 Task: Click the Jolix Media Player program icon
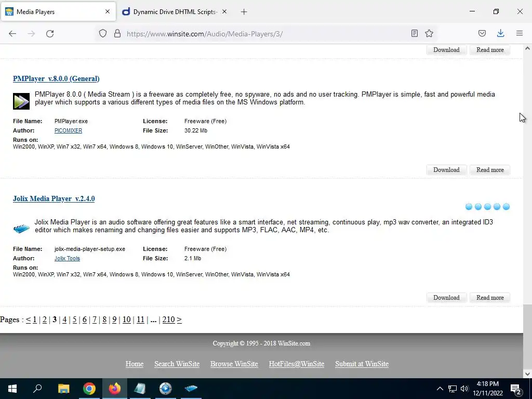pyautogui.click(x=21, y=229)
